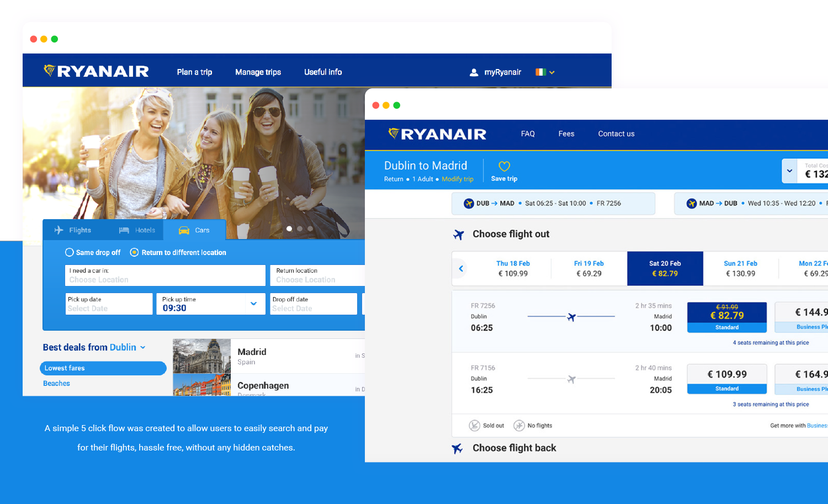
Task: Click the MAD to DUB round plane icon
Action: pyautogui.click(x=692, y=203)
